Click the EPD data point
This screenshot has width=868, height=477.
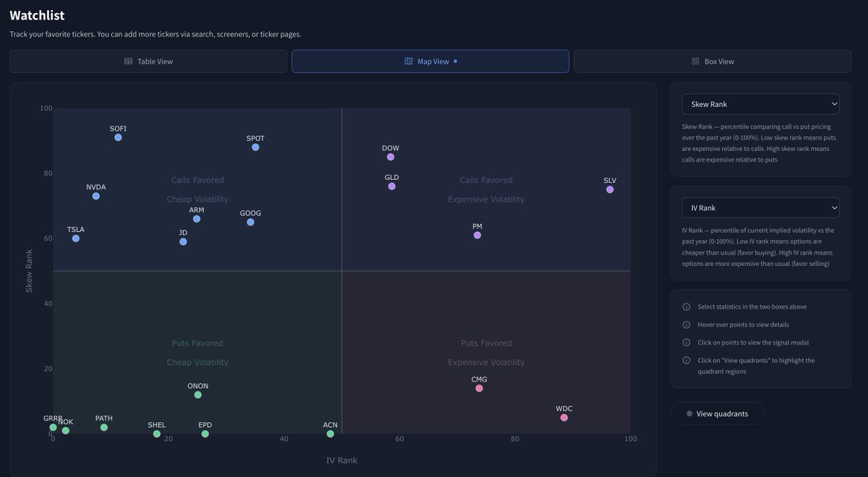205,434
